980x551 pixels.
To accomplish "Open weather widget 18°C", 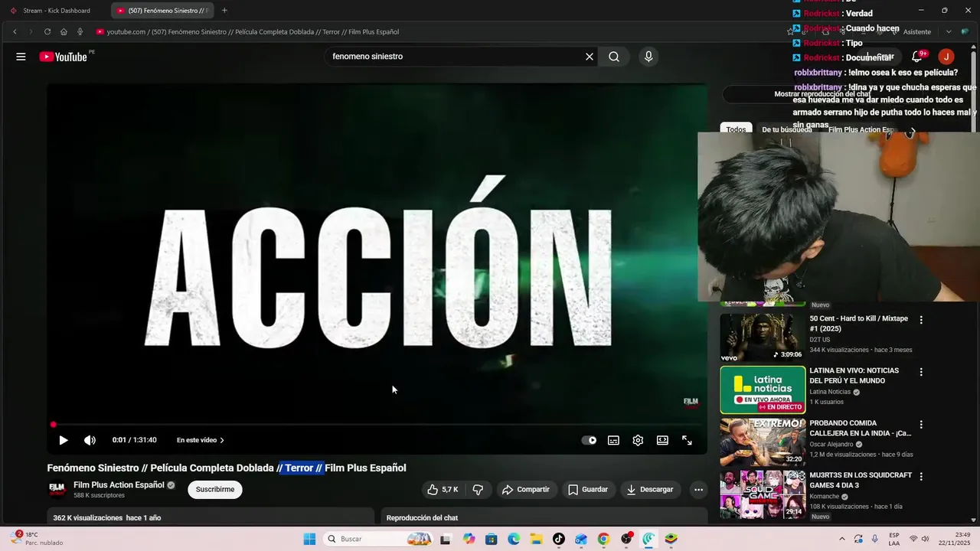I will (x=36, y=539).
